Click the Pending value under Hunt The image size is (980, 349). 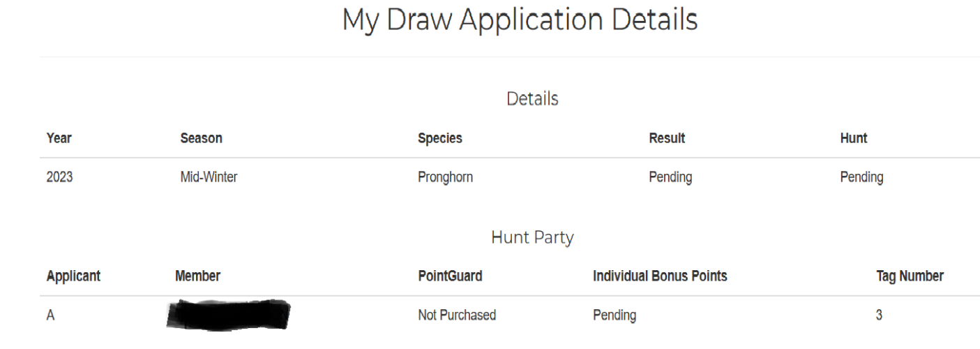862,177
